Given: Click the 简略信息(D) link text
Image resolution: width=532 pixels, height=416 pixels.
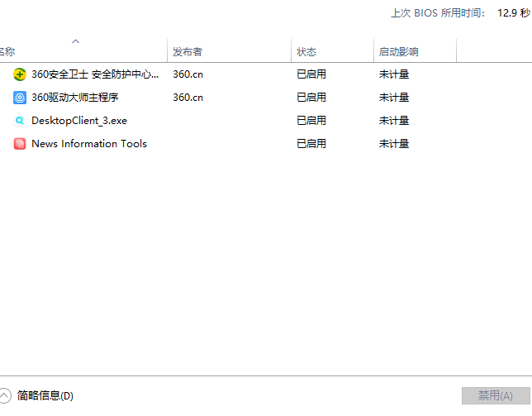Looking at the screenshot, I should pyautogui.click(x=45, y=395).
